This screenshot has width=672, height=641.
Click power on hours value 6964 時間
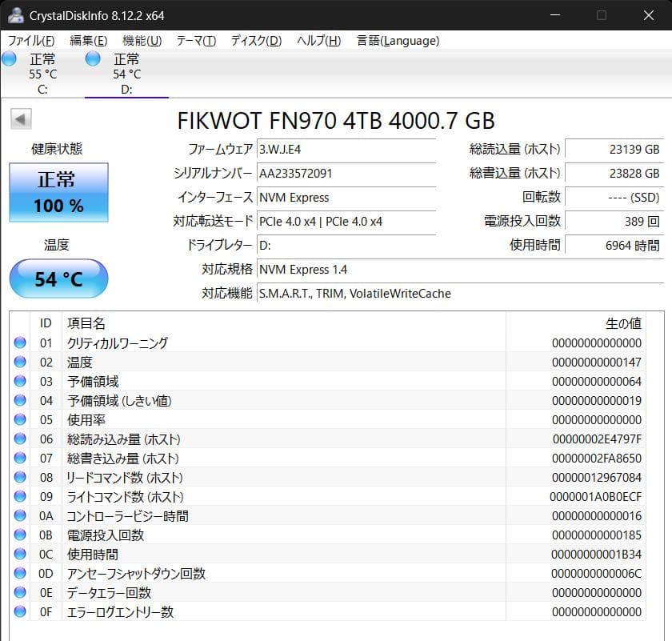[x=614, y=246]
